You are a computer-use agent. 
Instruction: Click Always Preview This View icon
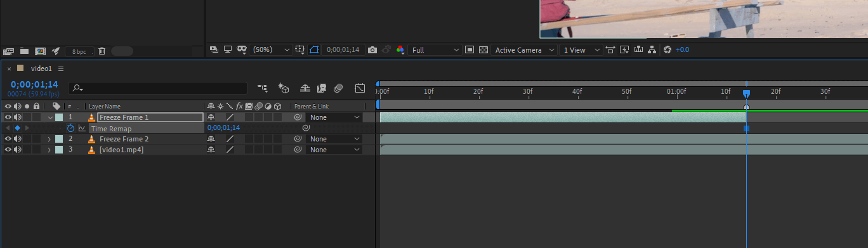[214, 49]
